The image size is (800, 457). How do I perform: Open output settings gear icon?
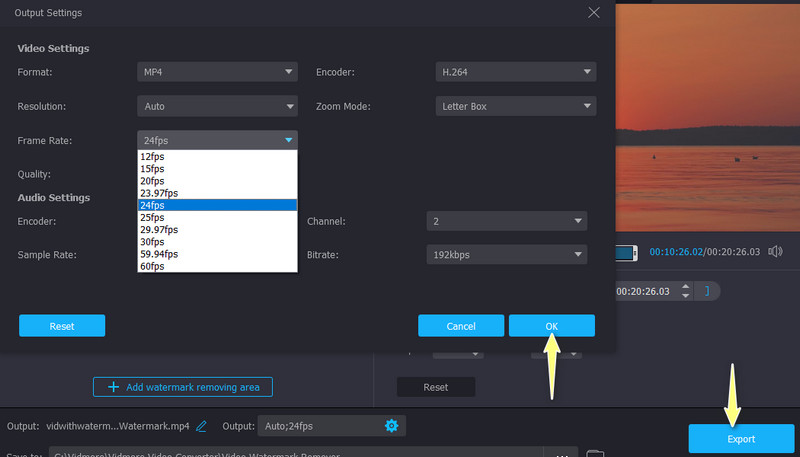[391, 426]
